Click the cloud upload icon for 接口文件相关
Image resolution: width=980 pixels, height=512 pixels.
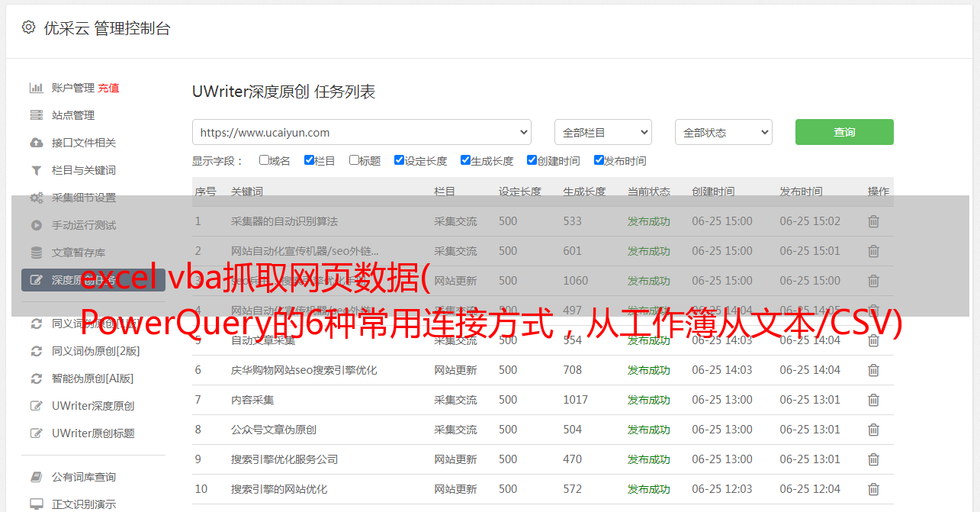[36, 143]
